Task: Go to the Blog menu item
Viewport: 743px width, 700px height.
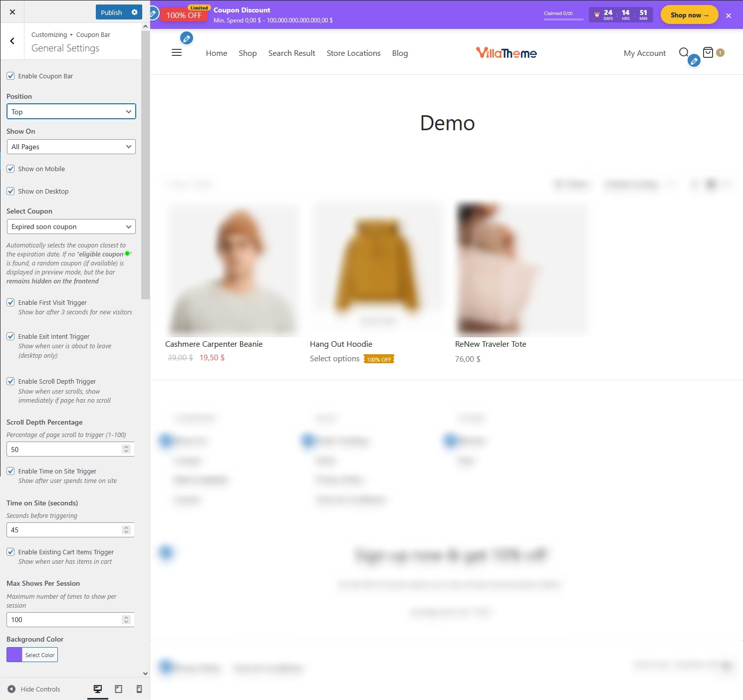Action: [400, 53]
